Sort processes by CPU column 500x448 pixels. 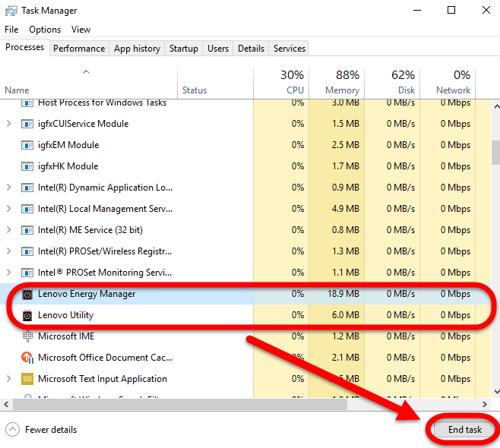281,83
